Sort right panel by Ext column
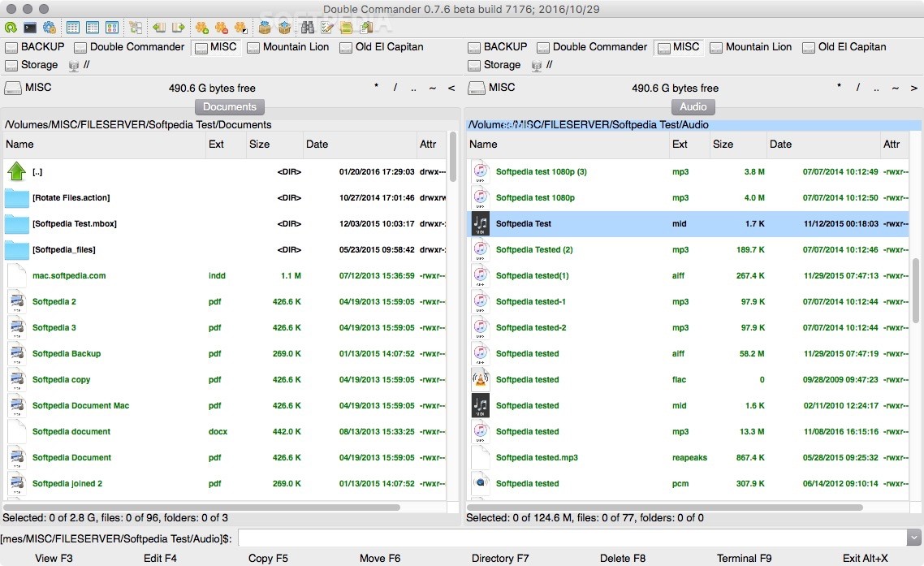This screenshot has height=566, width=924. pyautogui.click(x=689, y=145)
